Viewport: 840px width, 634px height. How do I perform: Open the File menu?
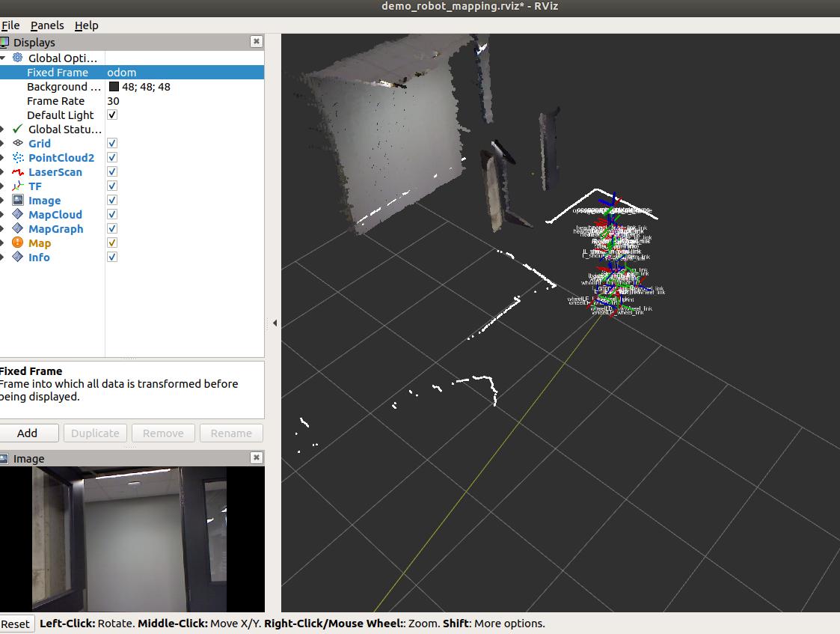point(10,25)
